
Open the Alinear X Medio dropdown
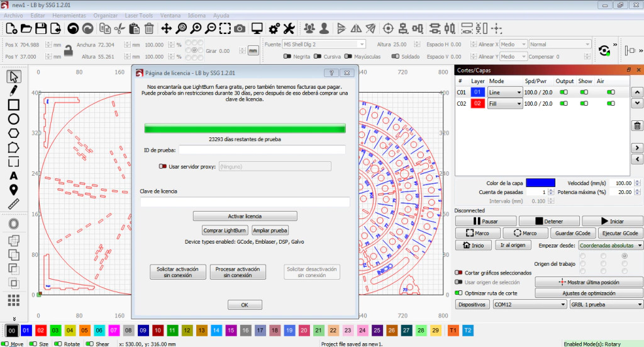click(513, 45)
